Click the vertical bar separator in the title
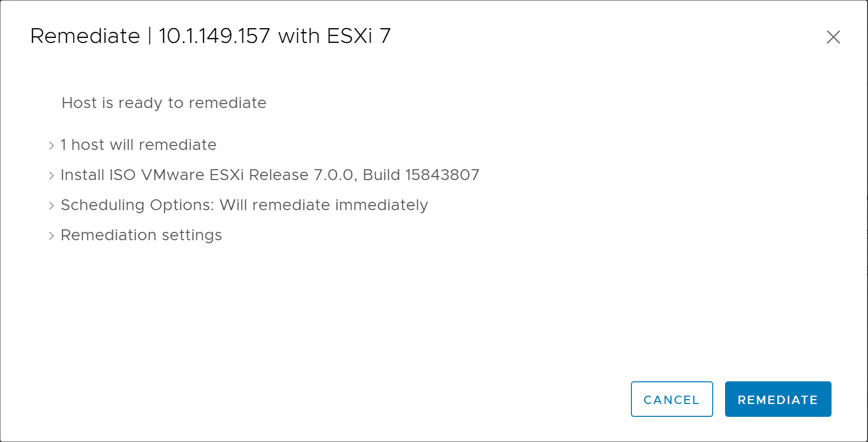The height and width of the screenshot is (442, 868). pyautogui.click(x=149, y=37)
